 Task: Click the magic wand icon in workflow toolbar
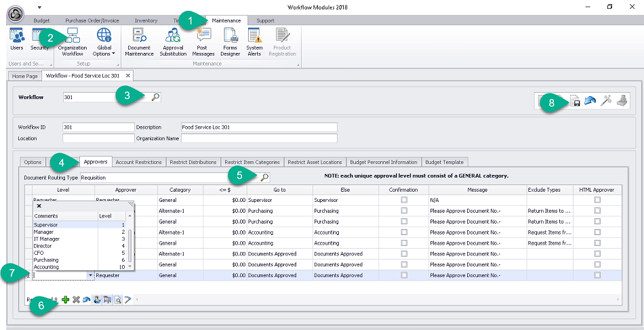pyautogui.click(x=606, y=101)
